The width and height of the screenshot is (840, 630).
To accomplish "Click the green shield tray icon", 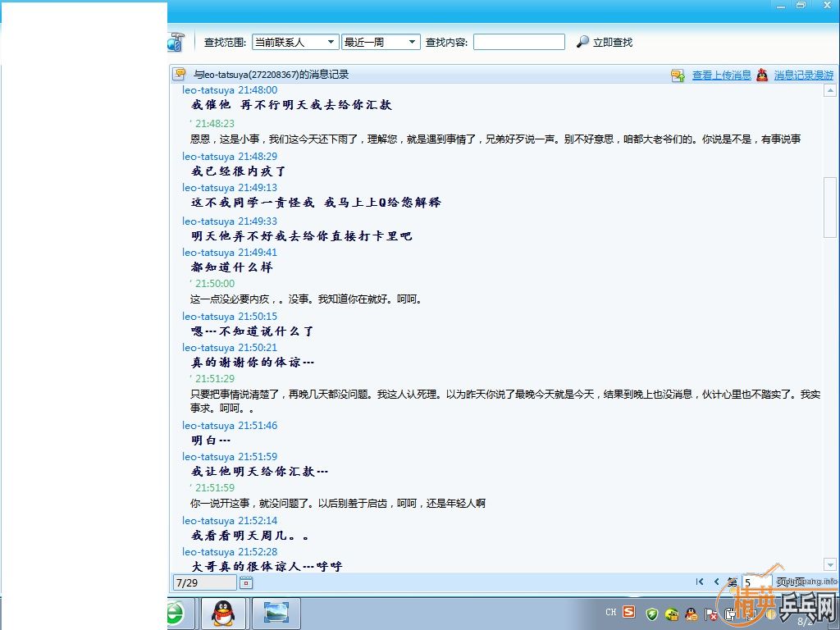I will (651, 614).
